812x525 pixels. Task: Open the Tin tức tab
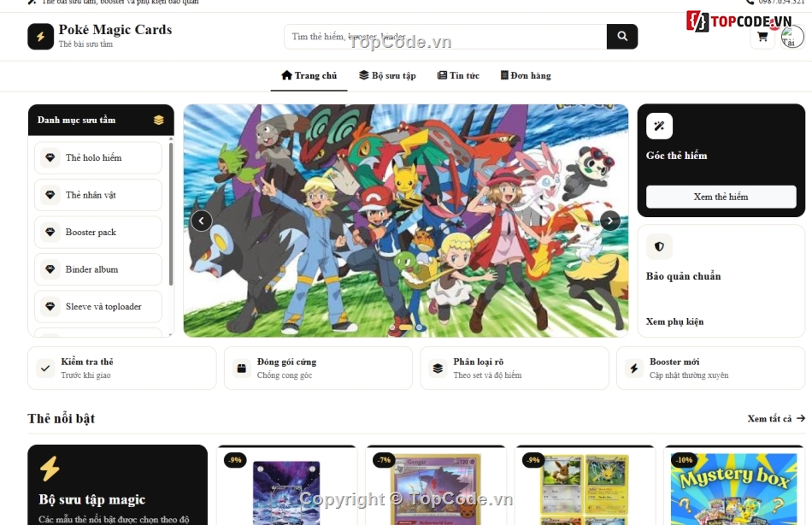[458, 75]
